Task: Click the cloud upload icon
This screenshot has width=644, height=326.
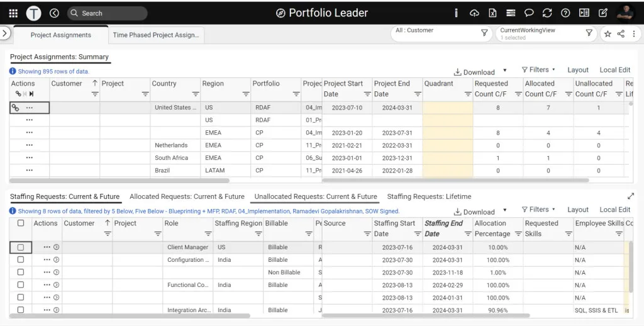Action: (474, 13)
